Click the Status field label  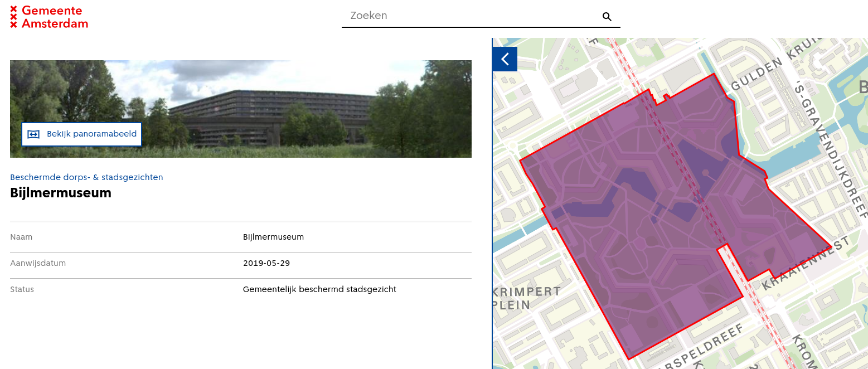[22, 289]
